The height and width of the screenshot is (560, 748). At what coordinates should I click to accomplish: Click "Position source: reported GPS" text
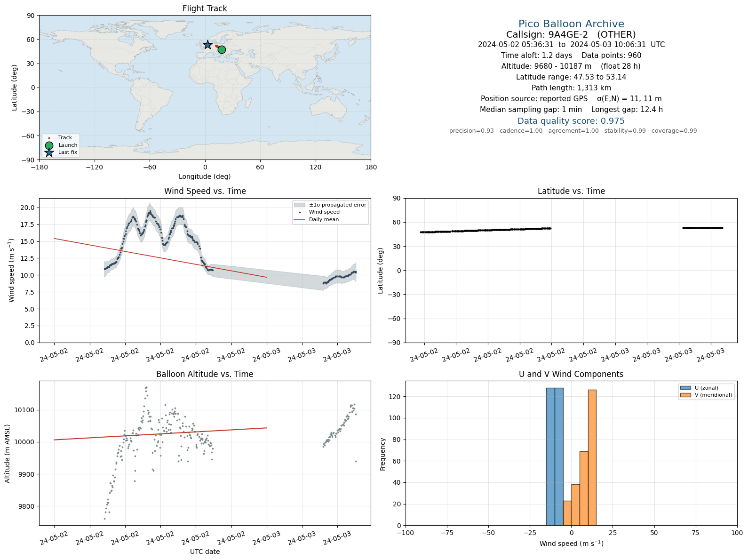coord(534,99)
